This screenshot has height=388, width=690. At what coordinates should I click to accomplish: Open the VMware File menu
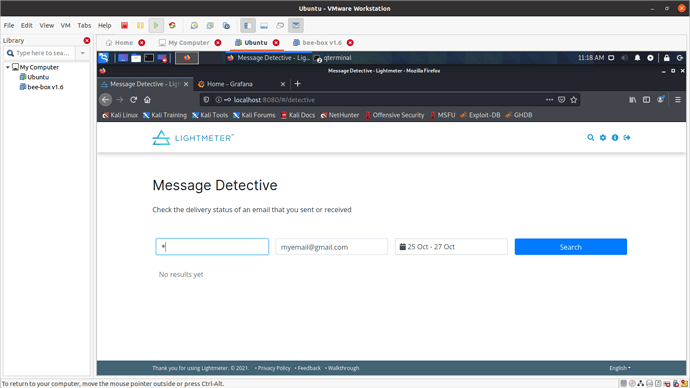(x=9, y=26)
